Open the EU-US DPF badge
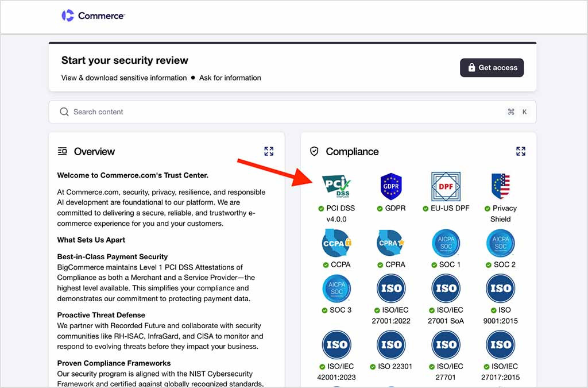 point(446,186)
